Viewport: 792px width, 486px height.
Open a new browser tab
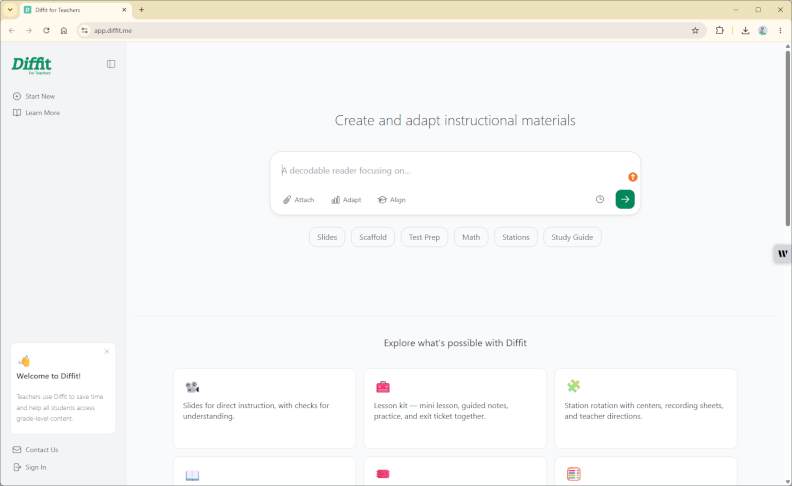point(141,10)
